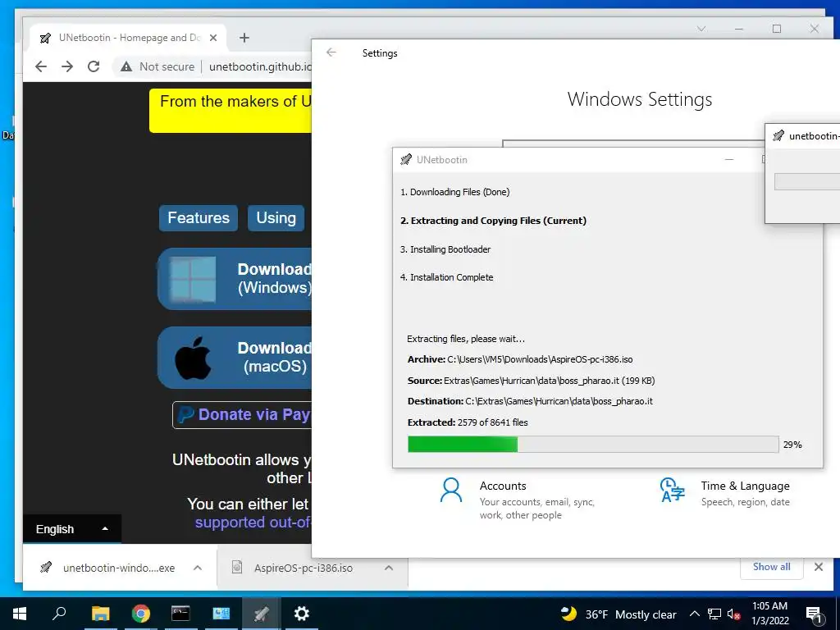This screenshot has width=840, height=630.
Task: Click the supported out-of link text
Action: tap(253, 523)
